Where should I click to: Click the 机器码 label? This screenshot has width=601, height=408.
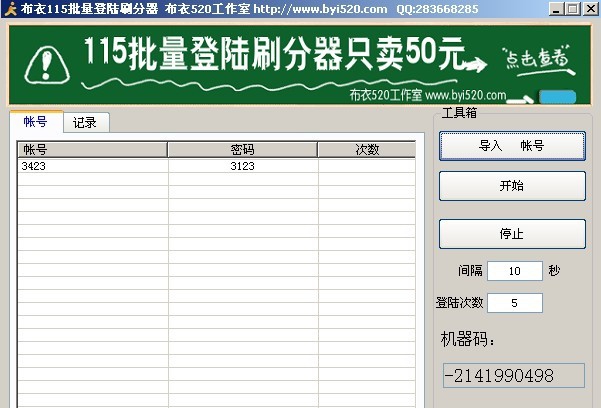pyautogui.click(x=467, y=339)
